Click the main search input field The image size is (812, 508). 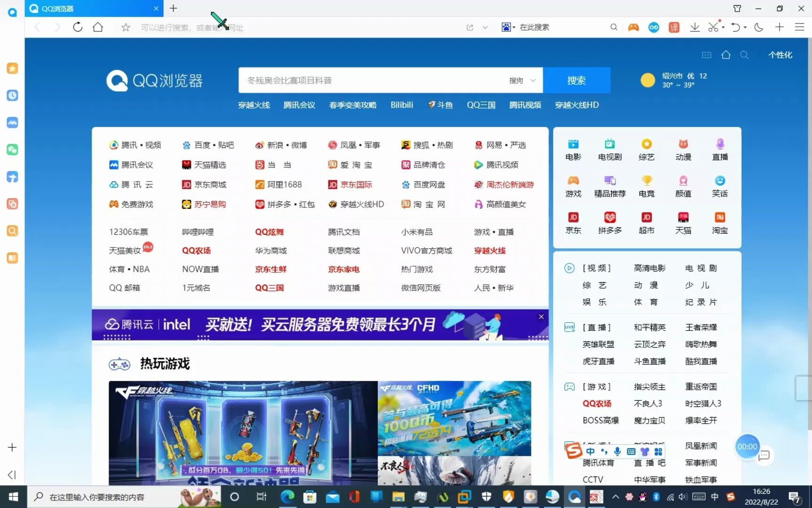point(374,80)
